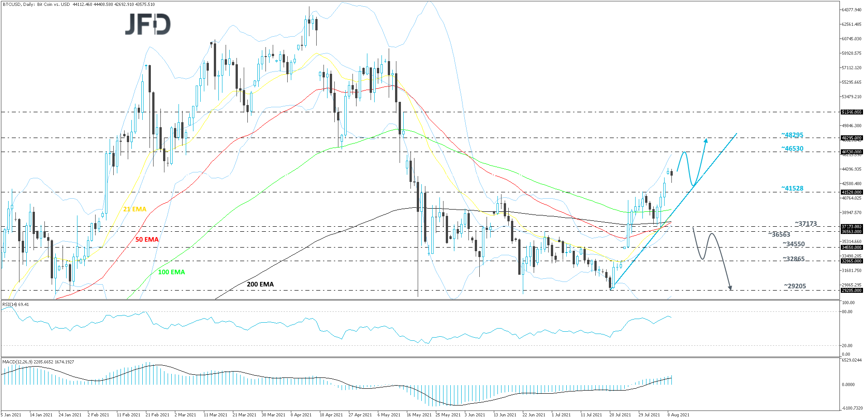
Task: Click the 22 Jun 2021 date label
Action: coord(534,415)
